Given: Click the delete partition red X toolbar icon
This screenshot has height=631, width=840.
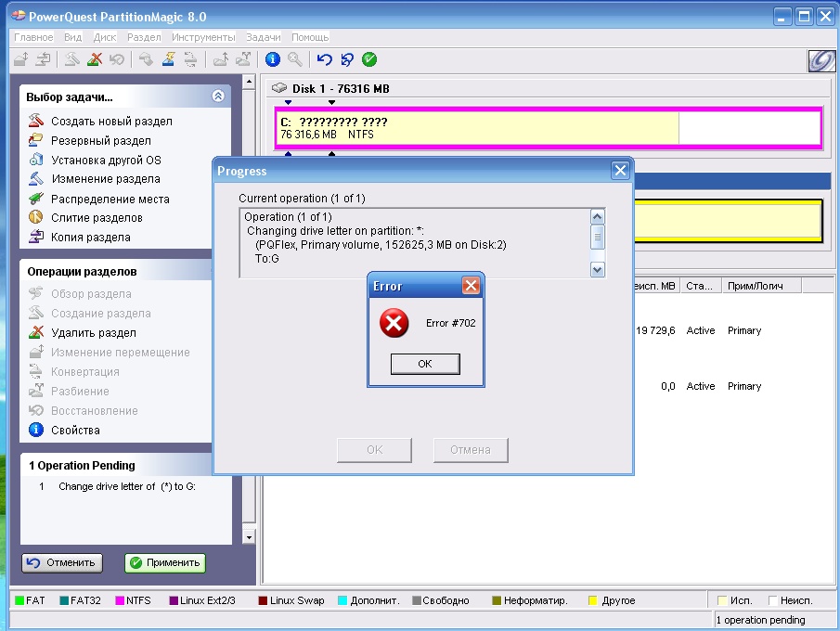Looking at the screenshot, I should click(x=95, y=58).
